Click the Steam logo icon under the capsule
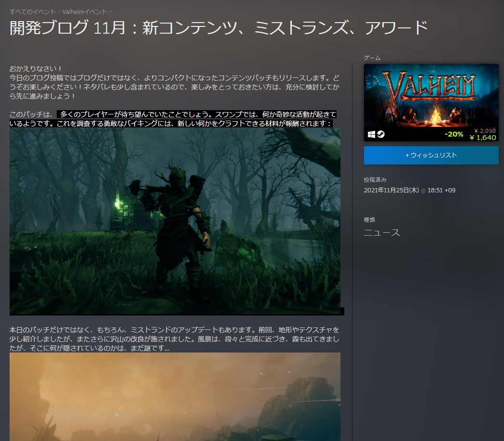This screenshot has width=504, height=441. click(x=380, y=135)
